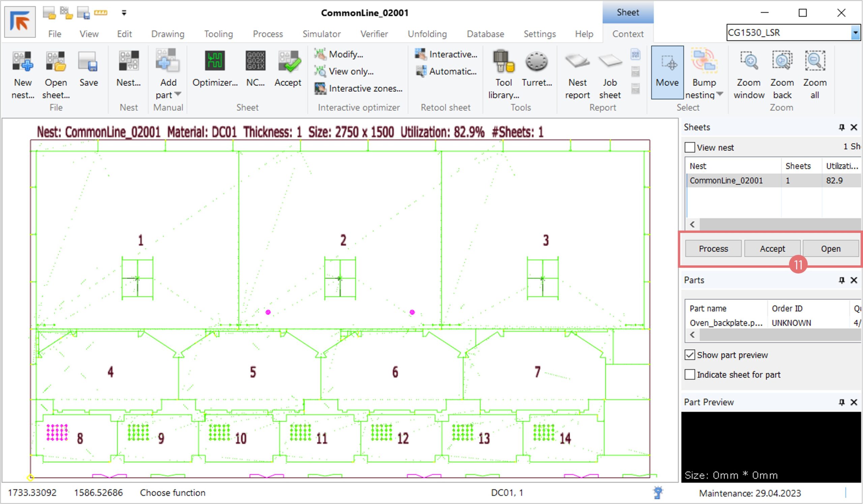Select the CommonLine_02001 nest row

pyautogui.click(x=726, y=181)
